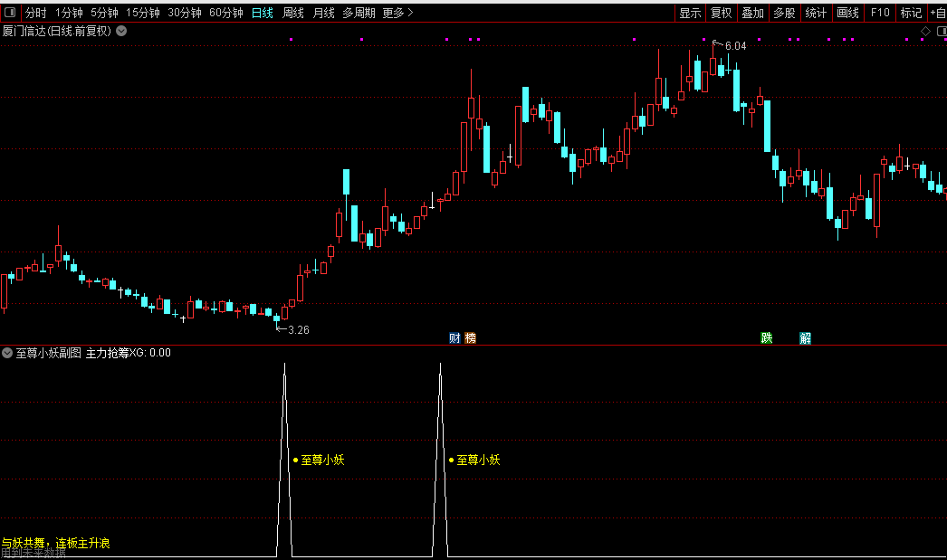This screenshot has width=947, height=560.
Task: Expand the 更多 periods menu
Action: [x=397, y=13]
